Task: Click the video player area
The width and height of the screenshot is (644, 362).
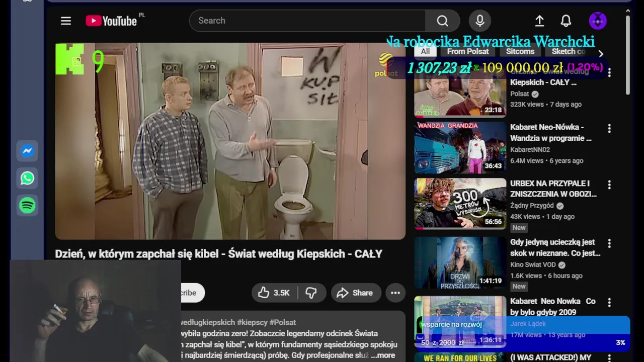Action: coord(230,141)
